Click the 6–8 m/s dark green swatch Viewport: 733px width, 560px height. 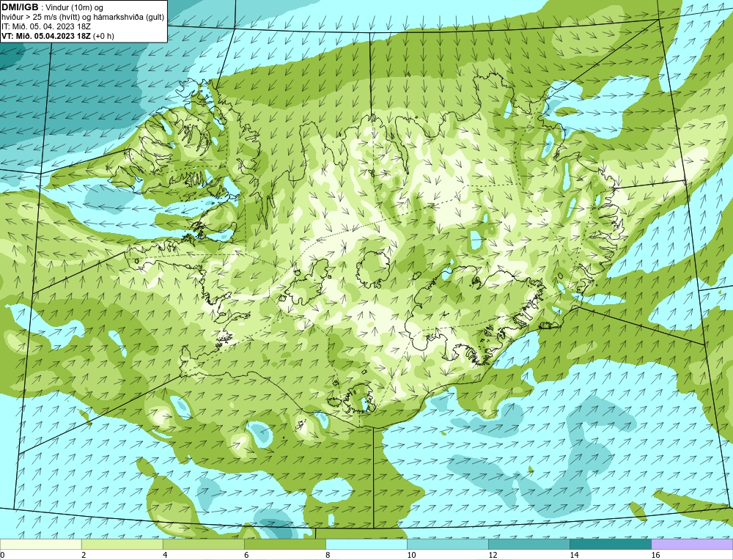click(284, 544)
